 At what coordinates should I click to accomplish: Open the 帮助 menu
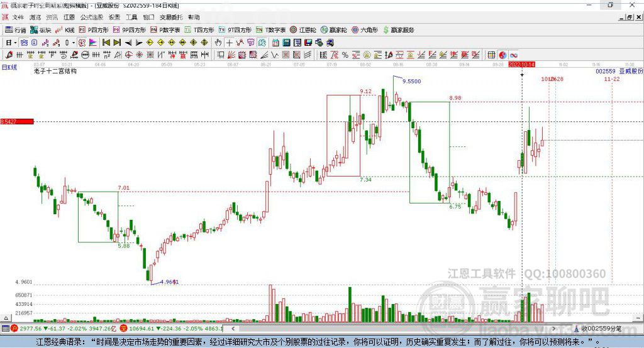(194, 17)
